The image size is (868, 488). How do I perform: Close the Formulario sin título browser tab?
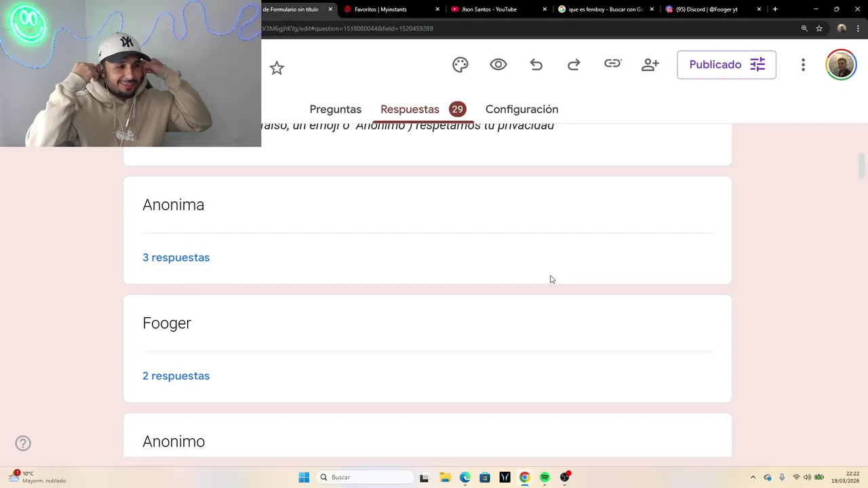coord(330,9)
